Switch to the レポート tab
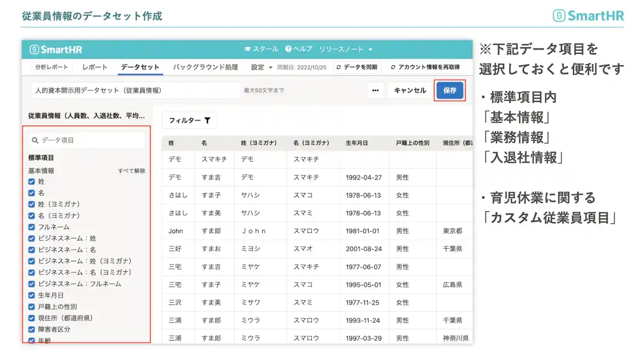Viewport: 644px width, 362px height. click(94, 67)
